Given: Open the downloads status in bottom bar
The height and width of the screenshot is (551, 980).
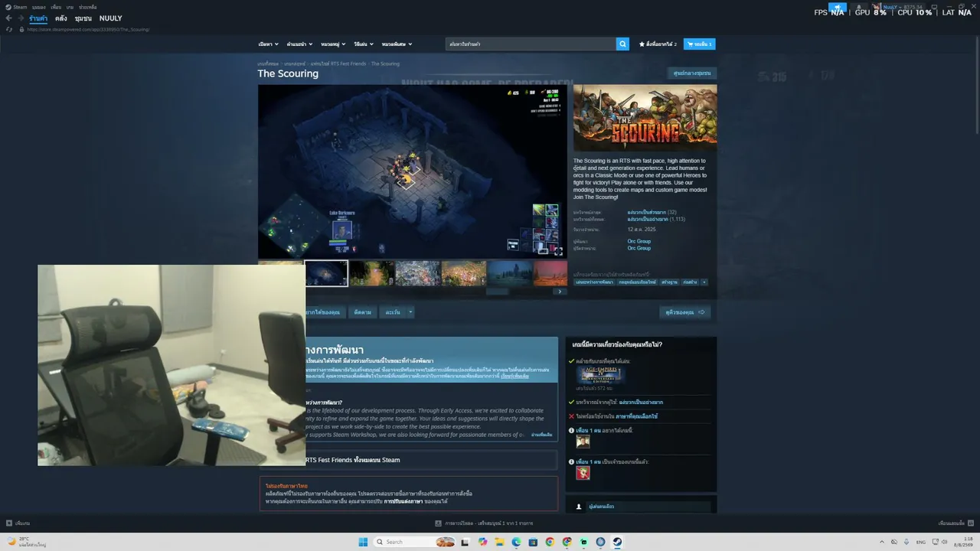Looking at the screenshot, I should coord(484,523).
